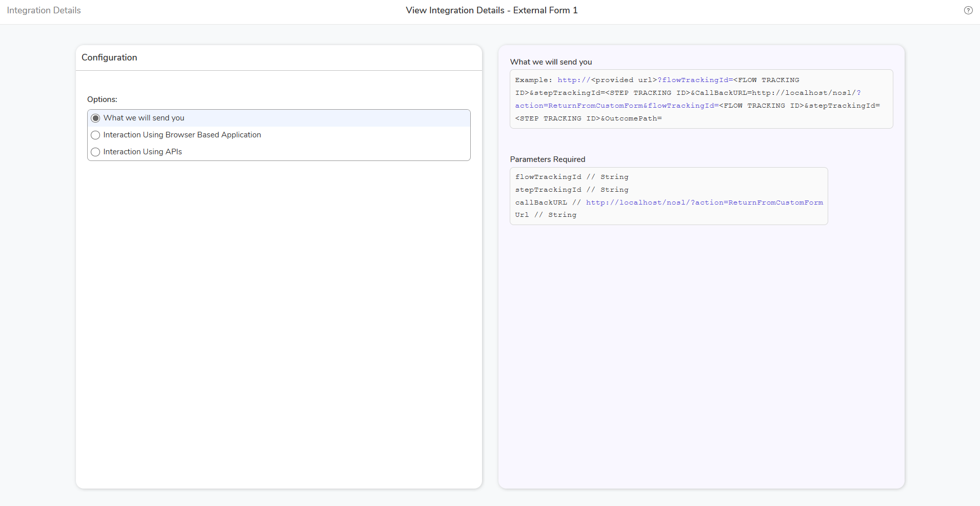Click the 'action=ReturnFromCustomForm&flowTrackingId=' link
The image size is (980, 506).
point(617,106)
